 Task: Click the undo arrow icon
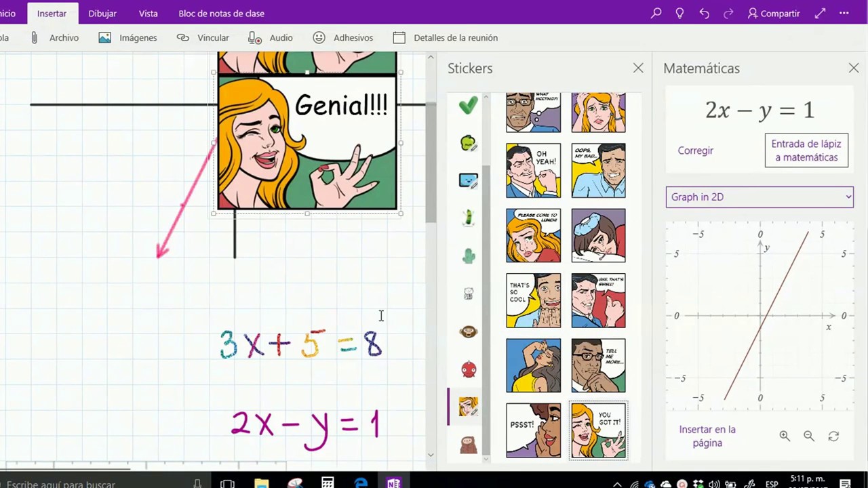click(704, 14)
